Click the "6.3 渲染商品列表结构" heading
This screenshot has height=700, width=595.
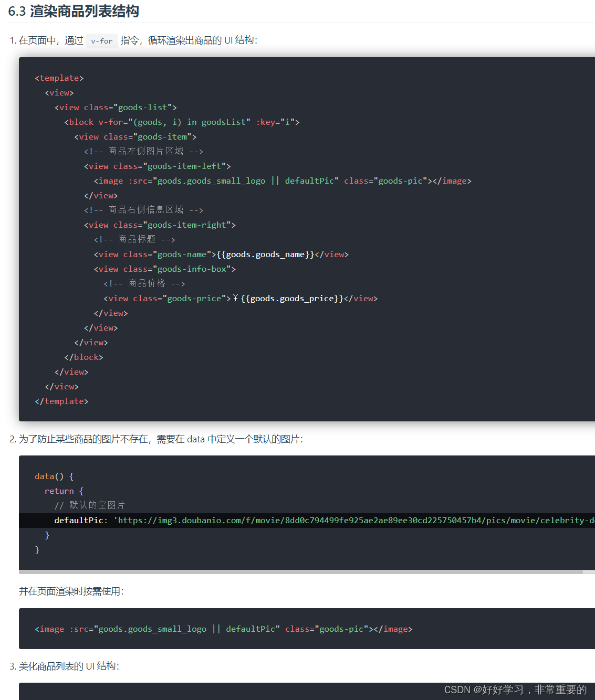click(x=74, y=11)
